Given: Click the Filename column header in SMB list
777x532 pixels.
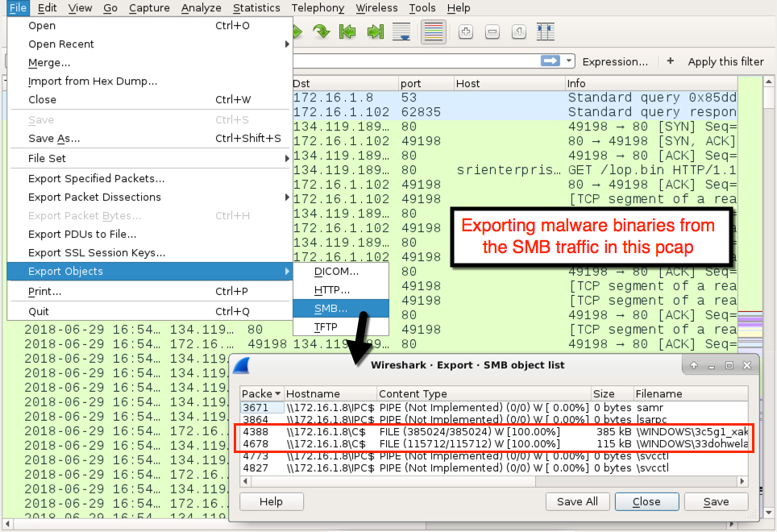Looking at the screenshot, I should click(691, 394).
